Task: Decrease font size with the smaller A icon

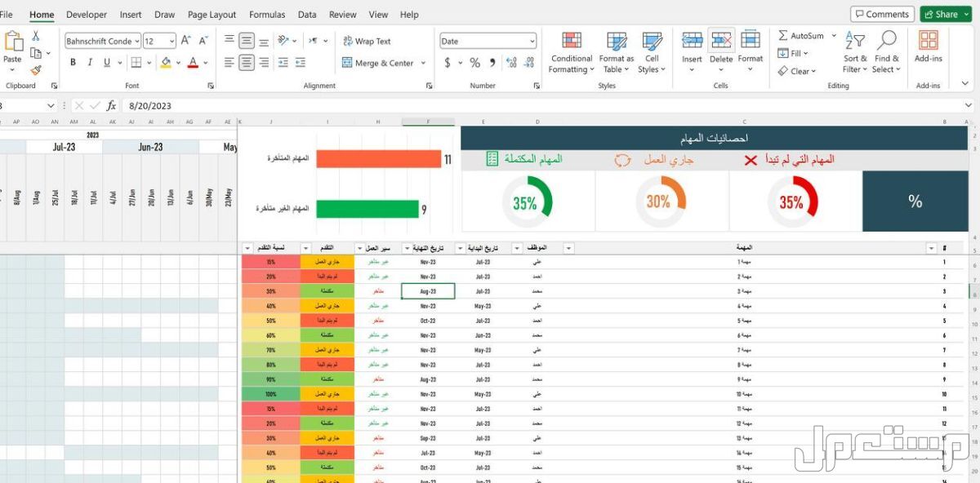Action: 204,41
